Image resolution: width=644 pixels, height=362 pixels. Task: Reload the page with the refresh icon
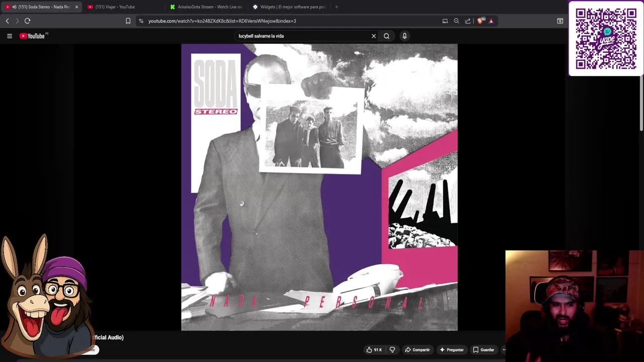click(x=27, y=21)
